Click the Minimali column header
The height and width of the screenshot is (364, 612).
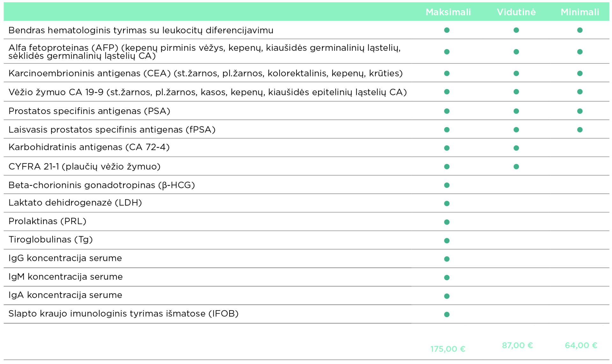pos(580,12)
